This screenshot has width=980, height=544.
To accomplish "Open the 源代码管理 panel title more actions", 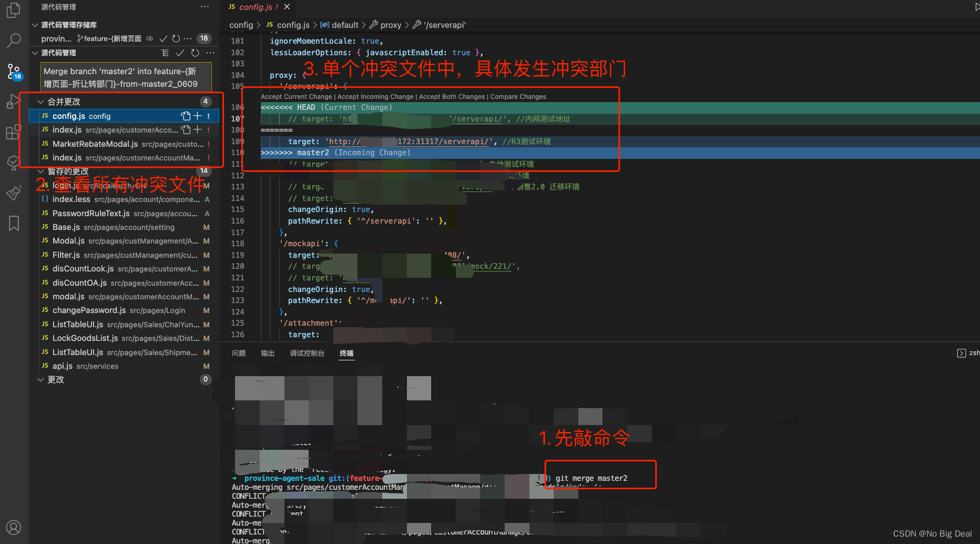I will click(x=205, y=7).
